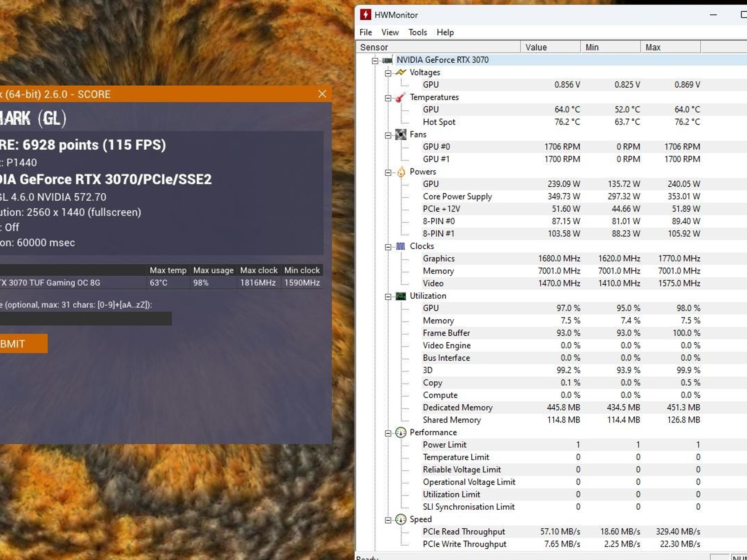Viewport: 747px width, 560px height.
Task: Collapse the Performance section
Action: [388, 433]
